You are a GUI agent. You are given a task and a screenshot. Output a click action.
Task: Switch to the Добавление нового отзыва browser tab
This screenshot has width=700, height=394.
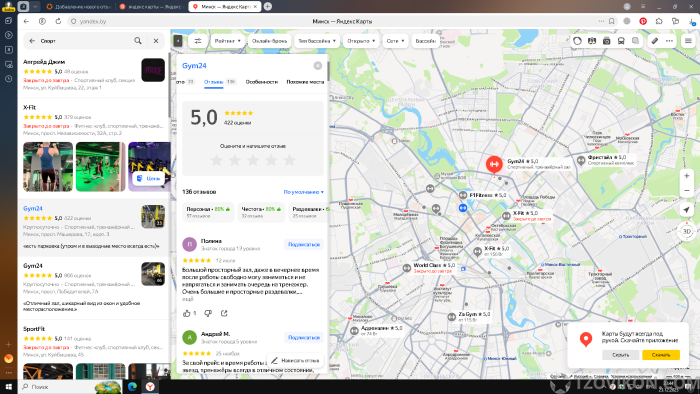(79, 7)
